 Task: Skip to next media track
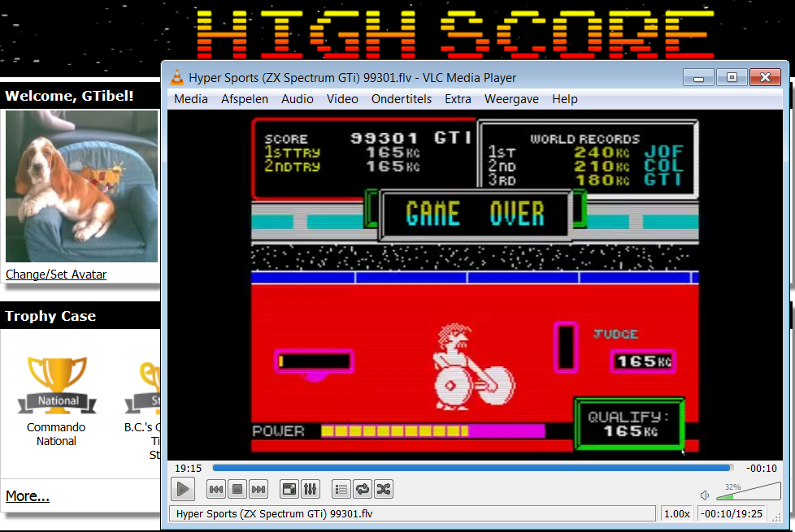258,489
